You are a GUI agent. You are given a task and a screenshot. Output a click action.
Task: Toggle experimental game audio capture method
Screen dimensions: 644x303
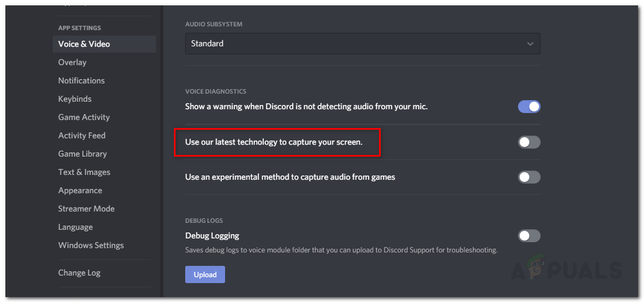529,177
